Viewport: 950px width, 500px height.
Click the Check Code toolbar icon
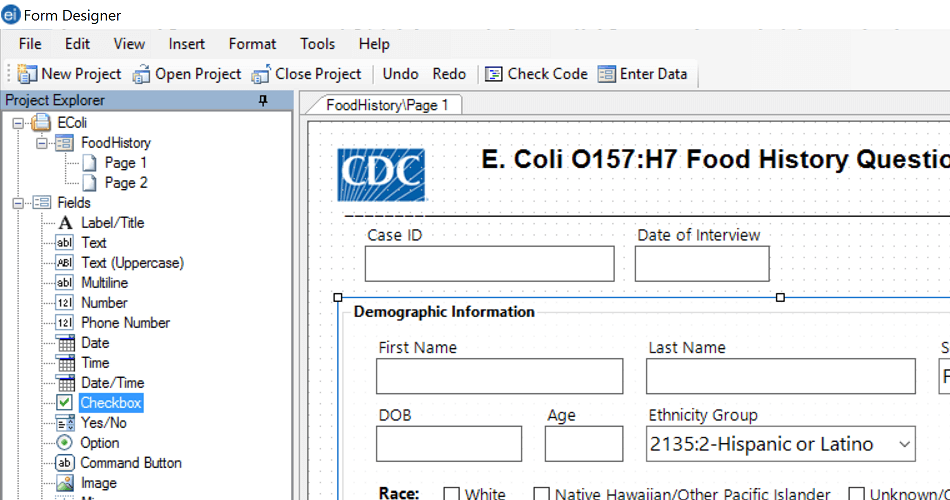coord(494,74)
